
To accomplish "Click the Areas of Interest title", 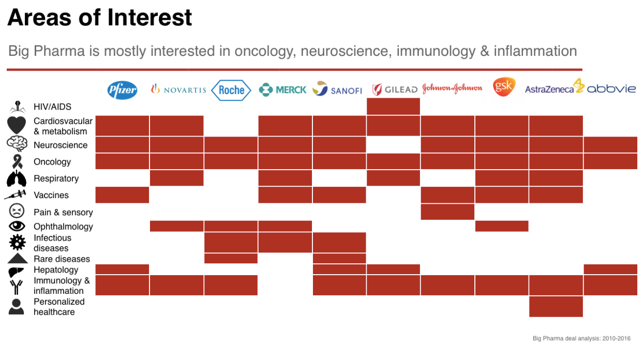I will pyautogui.click(x=99, y=17).
